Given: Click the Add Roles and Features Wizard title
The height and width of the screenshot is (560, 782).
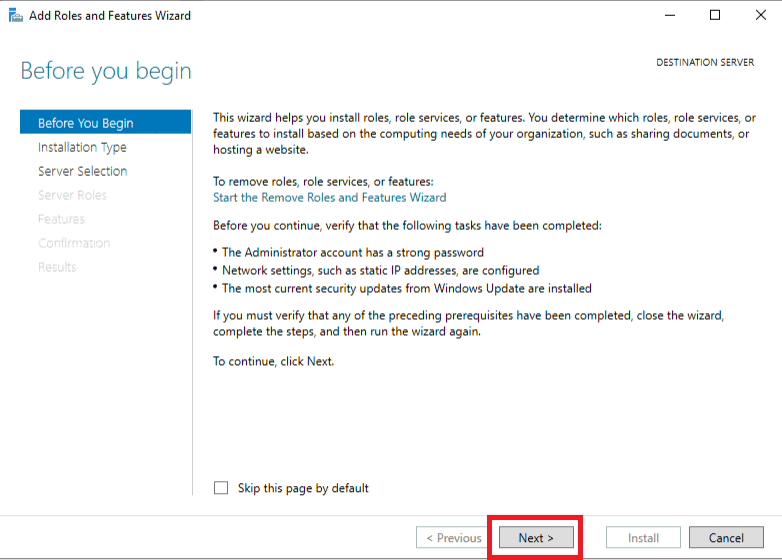Looking at the screenshot, I should click(x=110, y=15).
